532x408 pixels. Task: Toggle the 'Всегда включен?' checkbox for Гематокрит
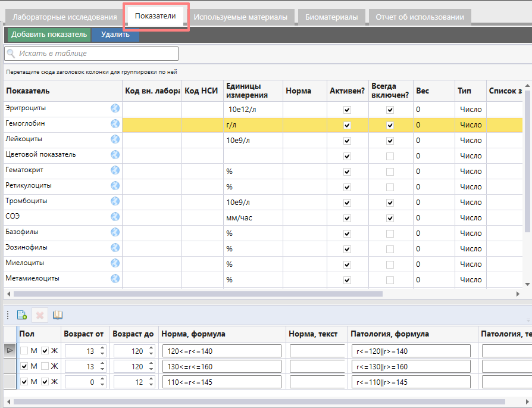(390, 172)
